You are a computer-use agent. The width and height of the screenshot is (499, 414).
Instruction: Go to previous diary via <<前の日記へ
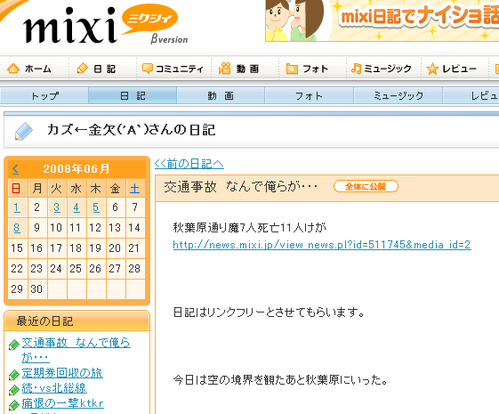click(x=189, y=164)
